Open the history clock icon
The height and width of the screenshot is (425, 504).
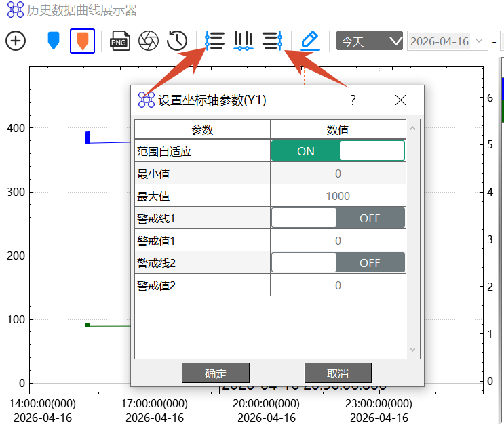coord(177,41)
